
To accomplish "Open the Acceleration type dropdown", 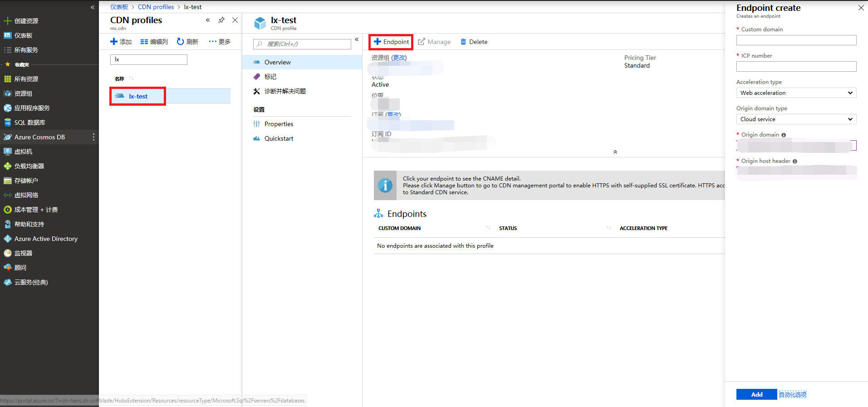I will pos(796,93).
